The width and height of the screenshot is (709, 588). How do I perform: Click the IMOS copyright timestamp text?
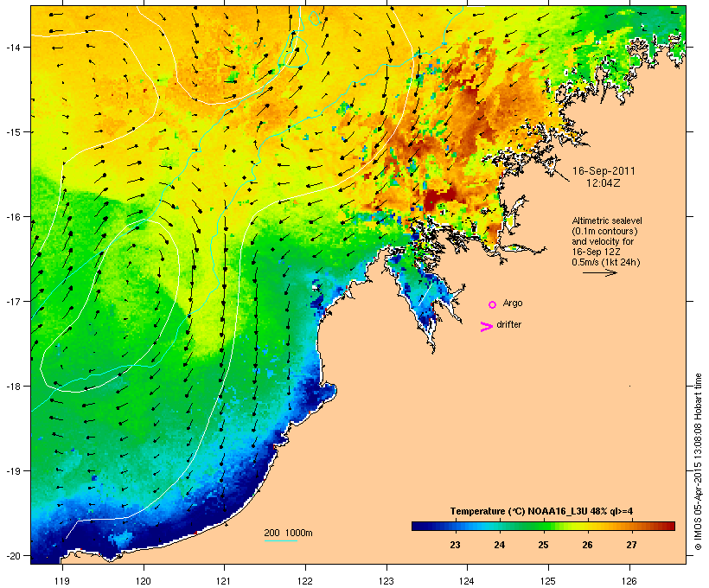pos(698,463)
